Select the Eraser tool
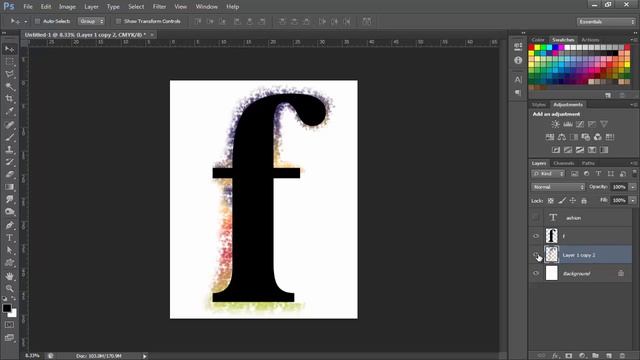640x360 pixels. [9, 175]
